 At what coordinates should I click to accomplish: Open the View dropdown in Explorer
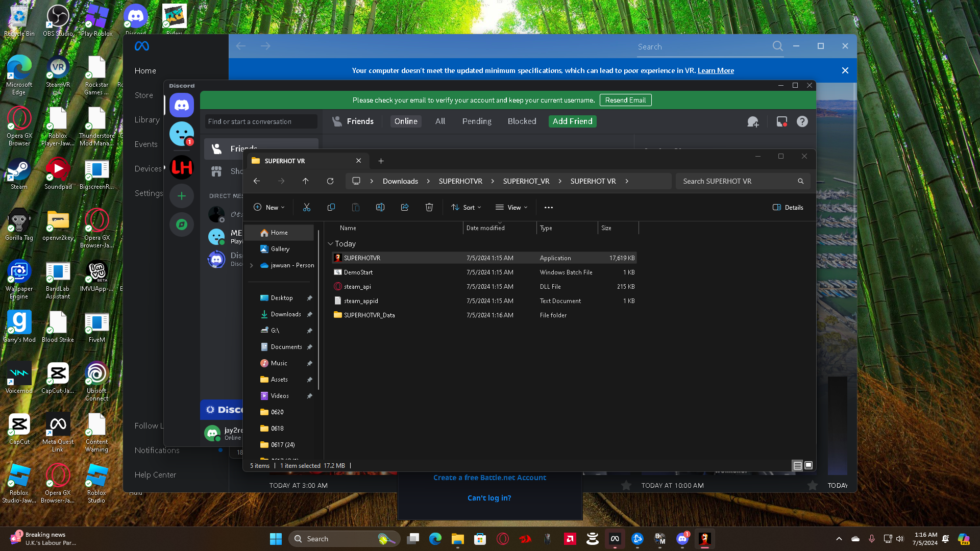[x=511, y=207]
